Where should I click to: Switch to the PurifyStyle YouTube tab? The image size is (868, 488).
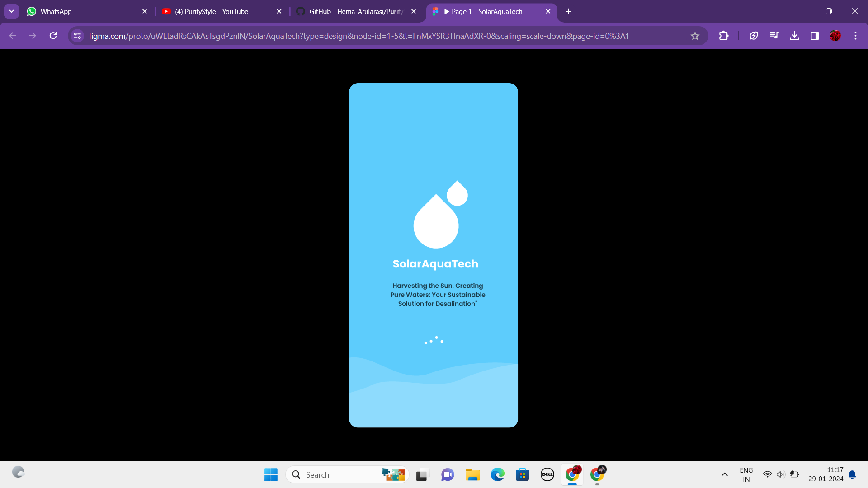tap(217, 11)
